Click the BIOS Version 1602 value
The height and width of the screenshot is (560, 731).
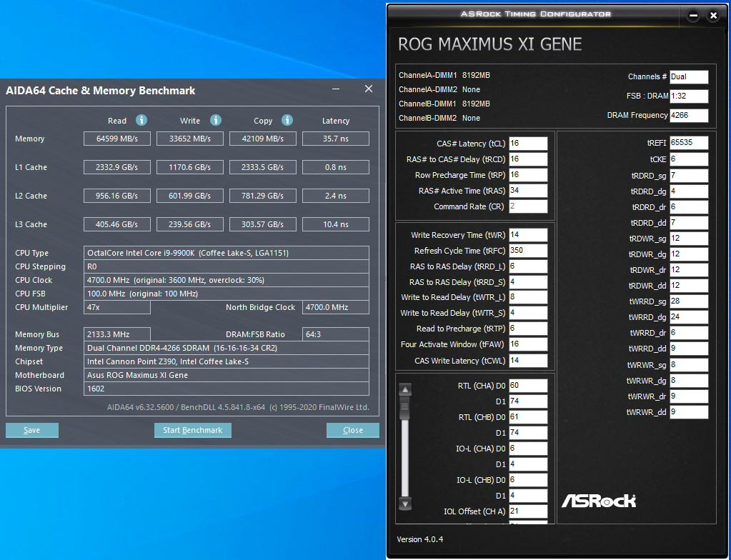tap(226, 389)
